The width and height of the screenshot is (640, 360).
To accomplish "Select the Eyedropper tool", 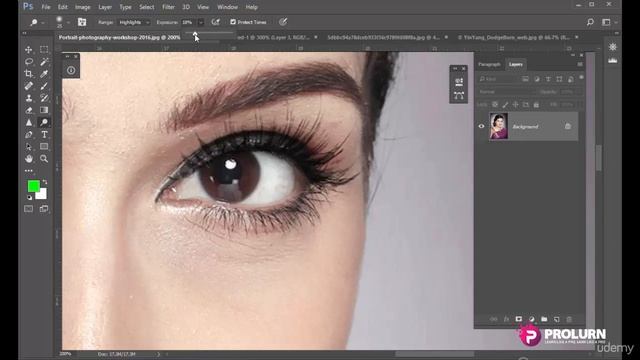I will 44,74.
